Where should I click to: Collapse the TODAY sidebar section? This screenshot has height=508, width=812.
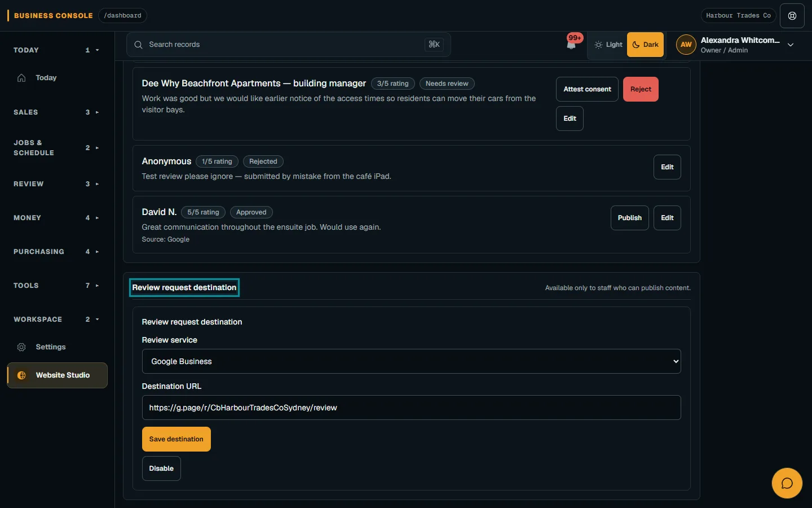coord(56,50)
